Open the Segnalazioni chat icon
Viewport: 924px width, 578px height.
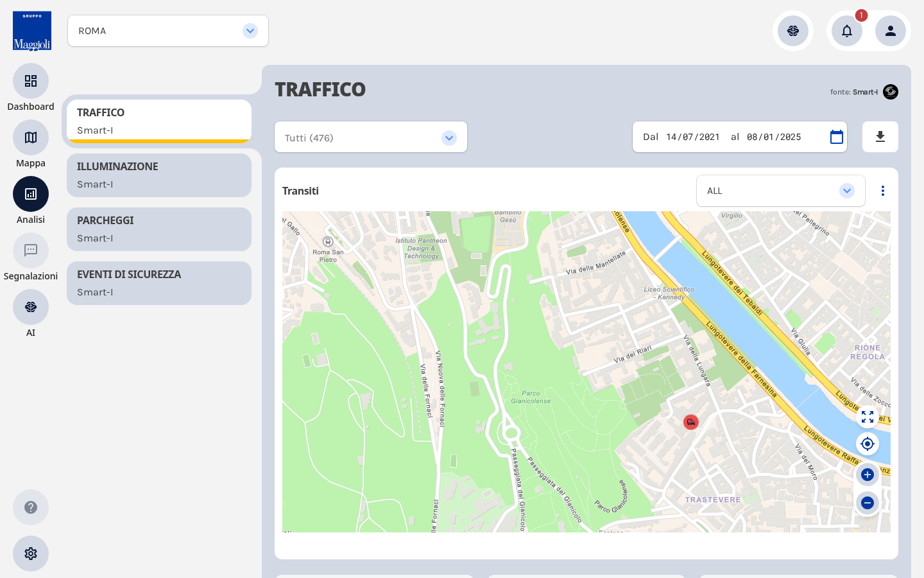pos(31,250)
